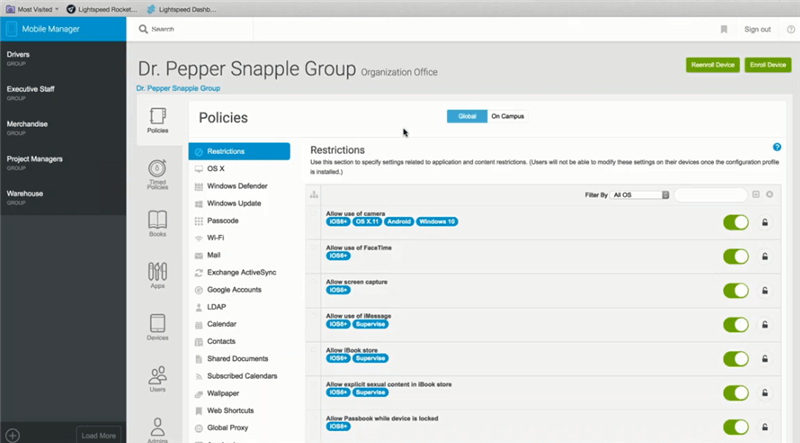Switch to the On Campus tab
Image resolution: width=800 pixels, height=443 pixels.
(x=508, y=116)
